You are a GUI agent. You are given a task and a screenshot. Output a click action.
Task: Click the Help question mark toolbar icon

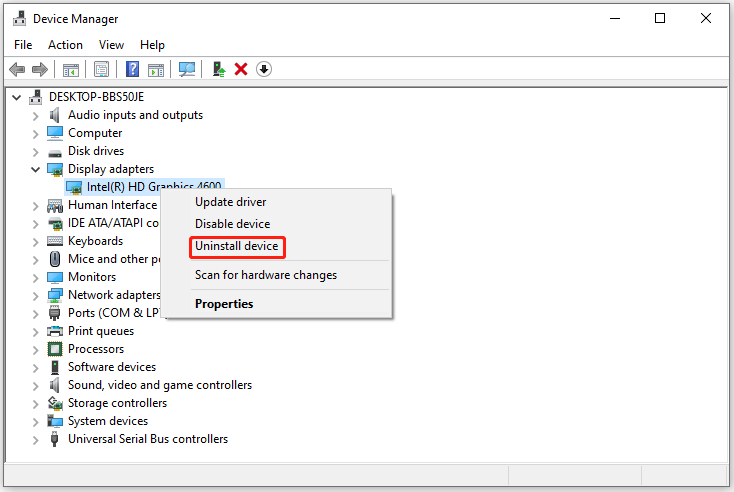(x=131, y=69)
